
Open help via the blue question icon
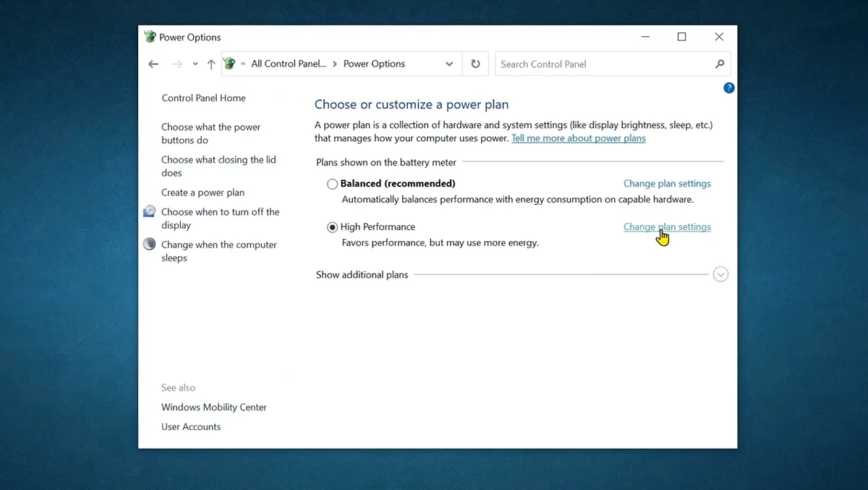pyautogui.click(x=729, y=88)
